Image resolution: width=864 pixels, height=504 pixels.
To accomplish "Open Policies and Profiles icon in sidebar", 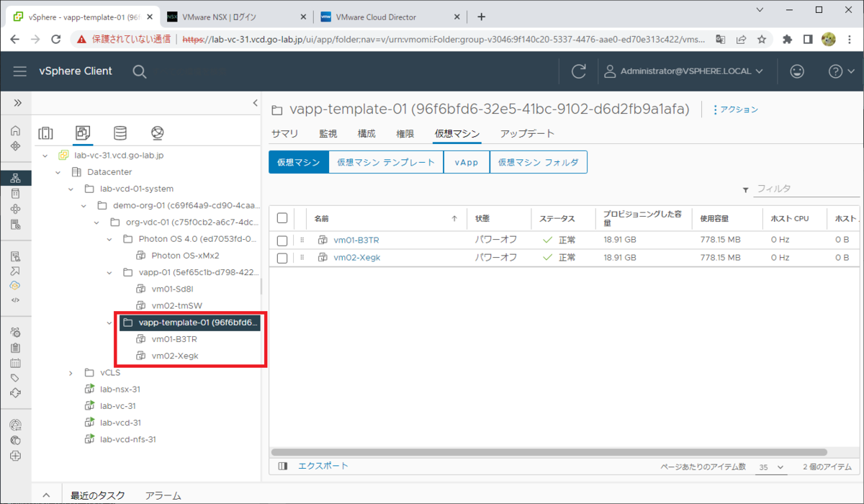I will coord(15,256).
